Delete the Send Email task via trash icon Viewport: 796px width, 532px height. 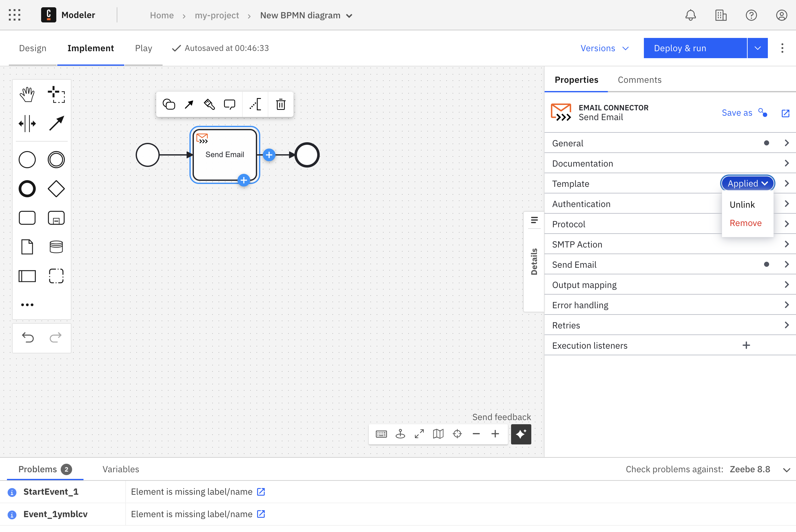point(281,105)
